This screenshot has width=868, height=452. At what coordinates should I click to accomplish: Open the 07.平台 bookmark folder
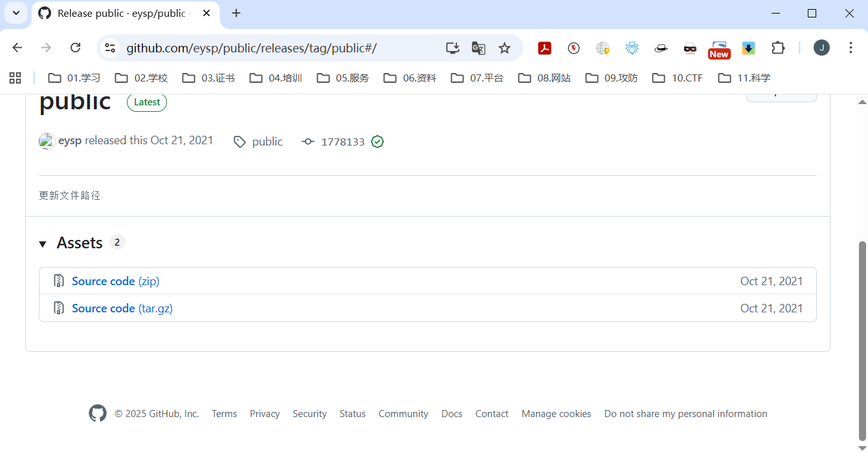(x=477, y=78)
